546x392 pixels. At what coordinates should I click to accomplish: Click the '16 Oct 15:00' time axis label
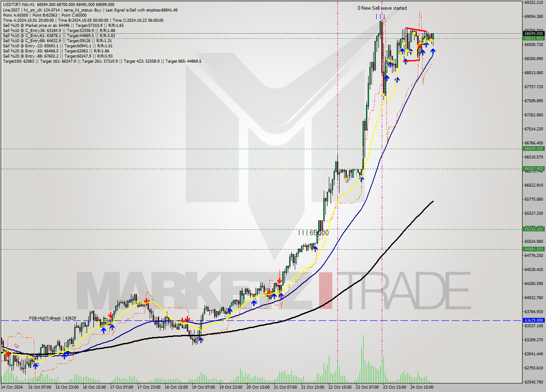pos(94,387)
